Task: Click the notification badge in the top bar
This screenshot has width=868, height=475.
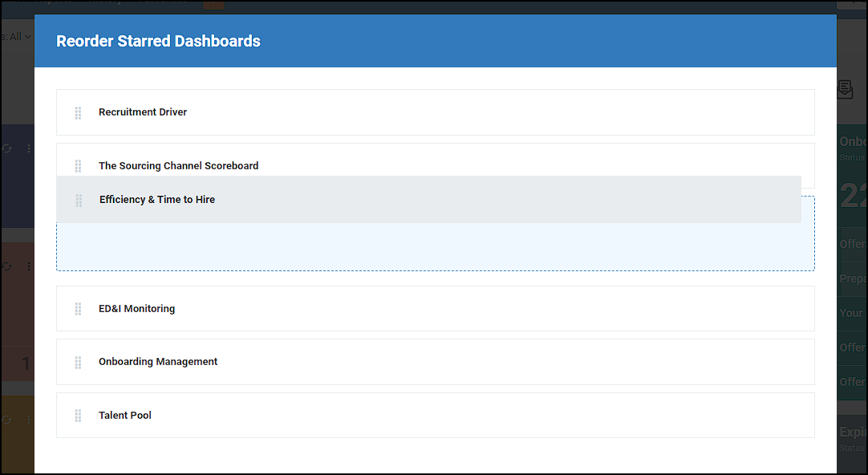Action: (x=213, y=4)
